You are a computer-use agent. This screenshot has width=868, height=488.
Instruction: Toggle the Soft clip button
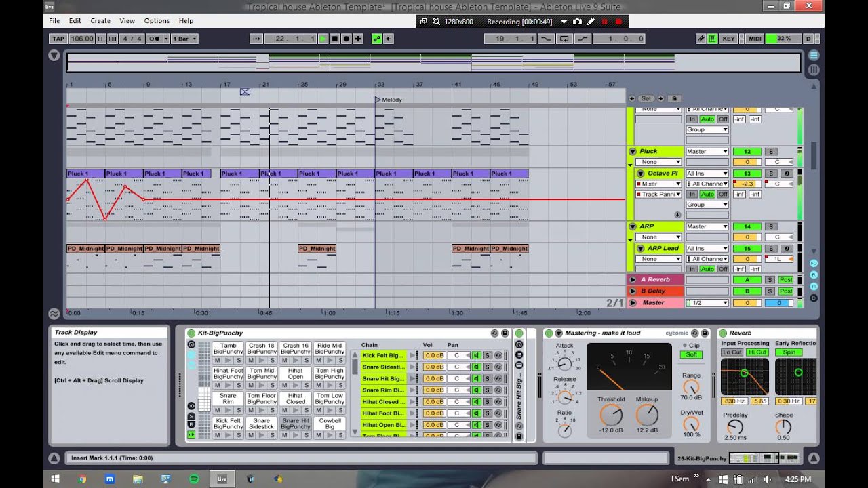pyautogui.click(x=691, y=354)
